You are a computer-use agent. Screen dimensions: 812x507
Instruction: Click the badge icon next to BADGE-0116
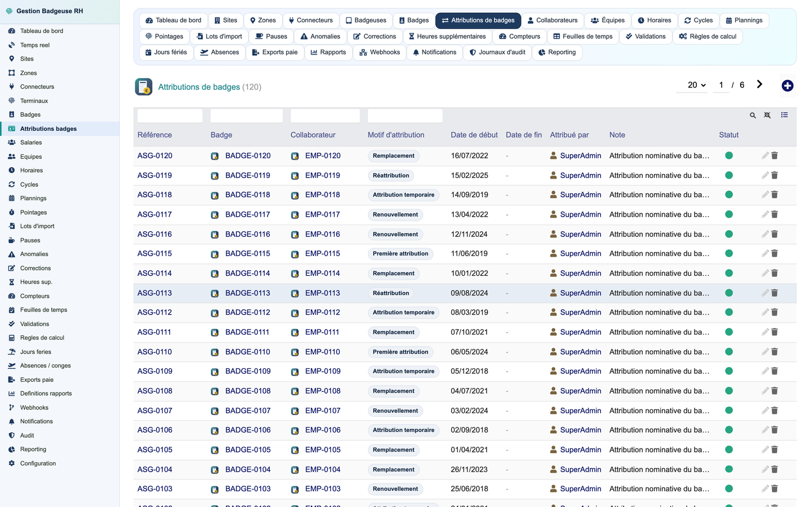coord(215,235)
